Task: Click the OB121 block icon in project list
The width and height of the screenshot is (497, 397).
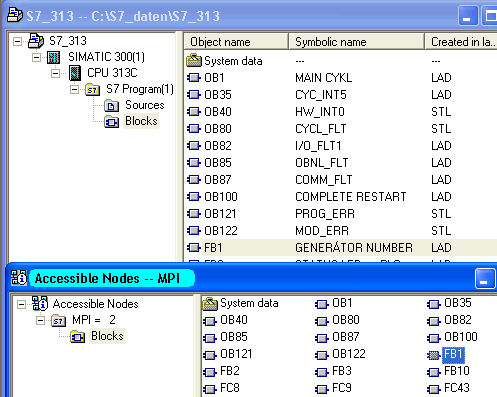Action: click(x=194, y=214)
